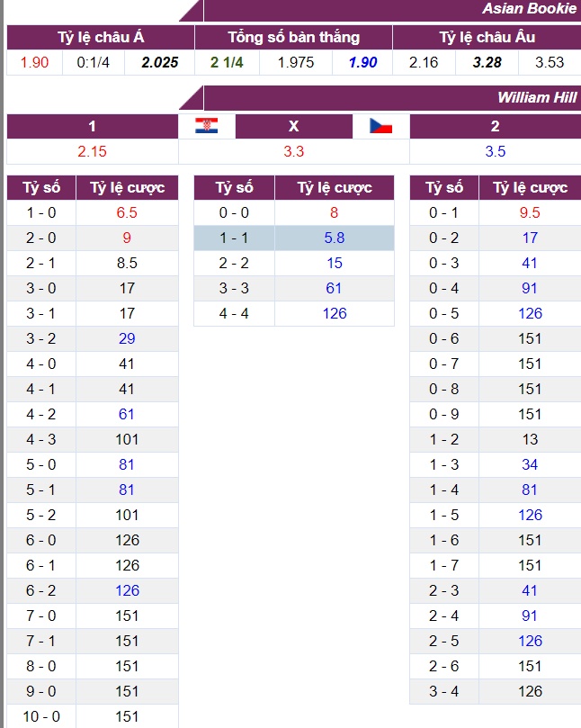Switch to the "Tỷ lệ châu Âu" header
Viewport: 581px width, 728px height.
tap(487, 37)
